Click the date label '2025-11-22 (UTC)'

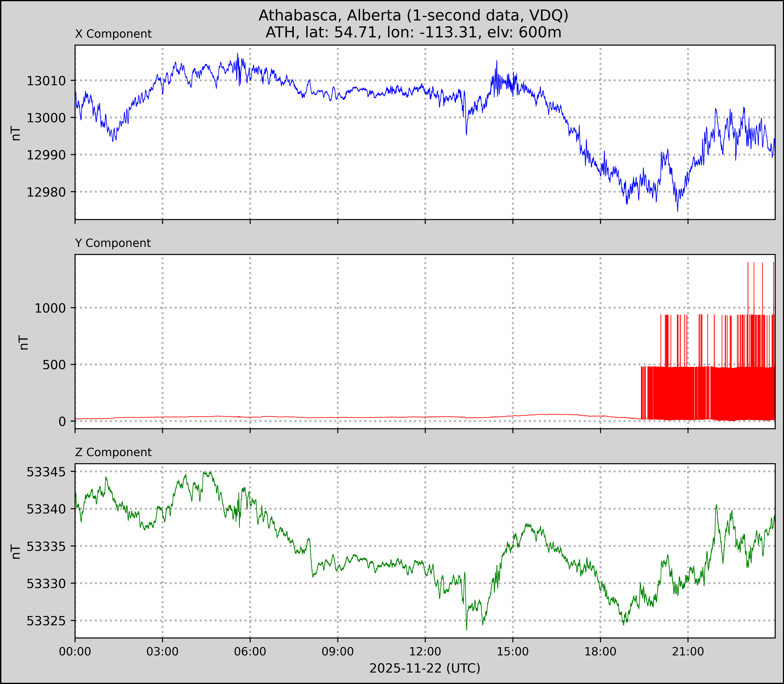(425, 668)
